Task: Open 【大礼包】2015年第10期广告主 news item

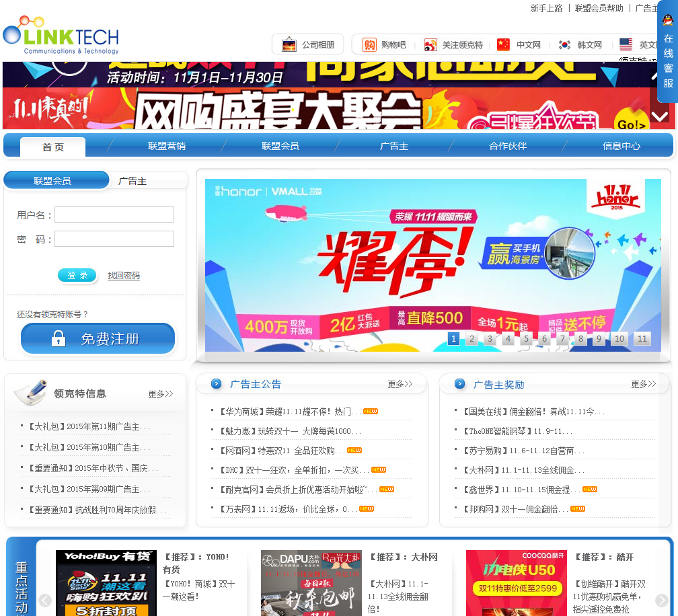Action: click(x=89, y=447)
